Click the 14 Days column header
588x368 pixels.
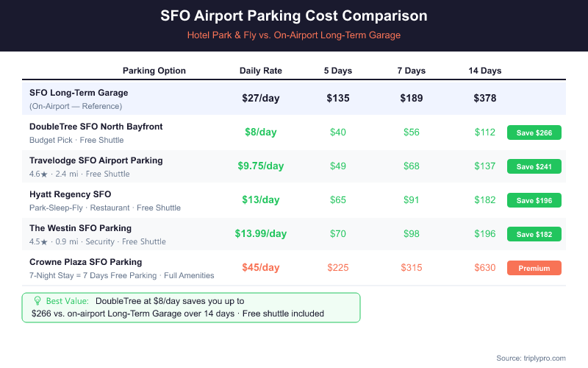485,71
